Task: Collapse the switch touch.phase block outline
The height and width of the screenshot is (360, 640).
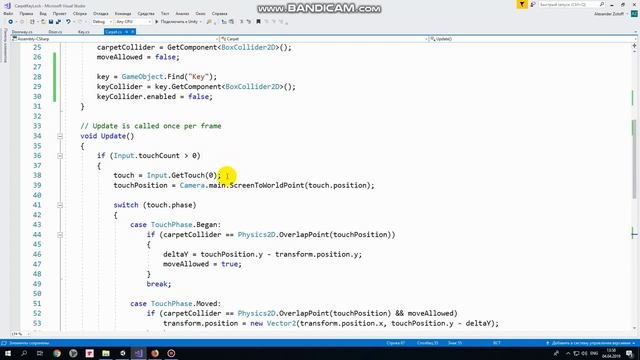Action: [60, 205]
